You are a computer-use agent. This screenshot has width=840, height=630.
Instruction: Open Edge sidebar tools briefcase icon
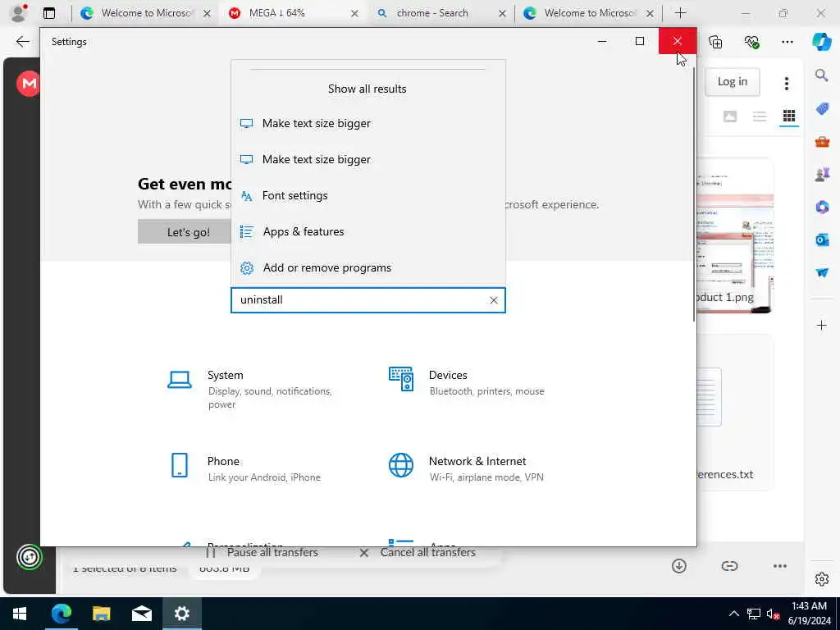[822, 141]
